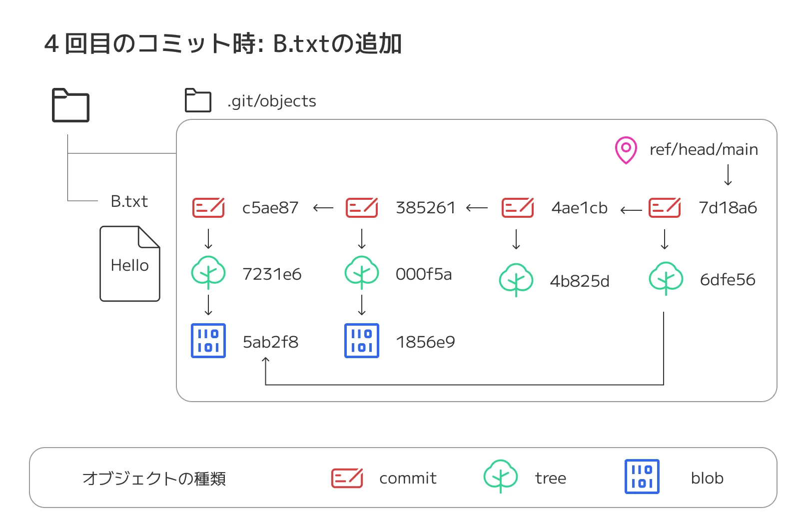Click the legend's commit icon
The image size is (806, 532).
[x=347, y=478]
